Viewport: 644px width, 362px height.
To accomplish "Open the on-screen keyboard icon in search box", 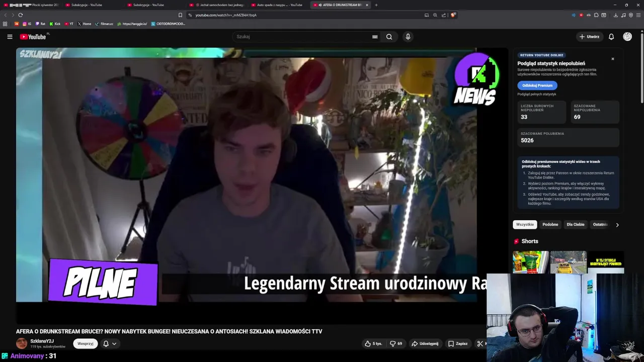I will pyautogui.click(x=375, y=37).
